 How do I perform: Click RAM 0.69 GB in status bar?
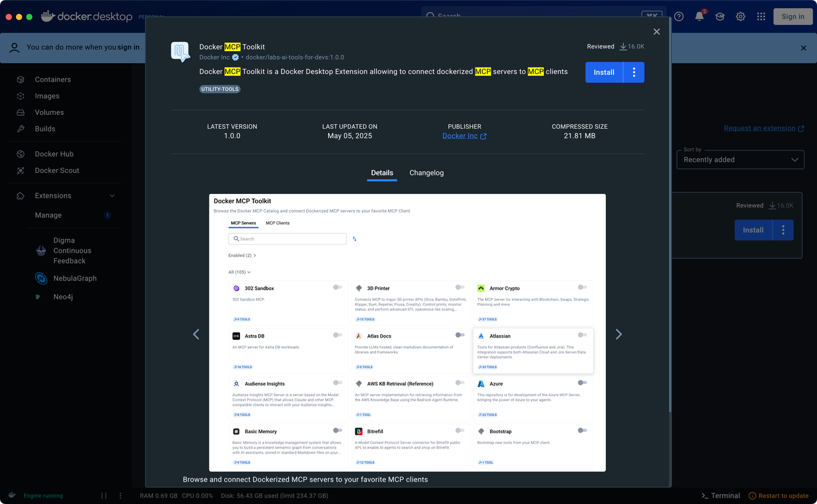(x=159, y=496)
